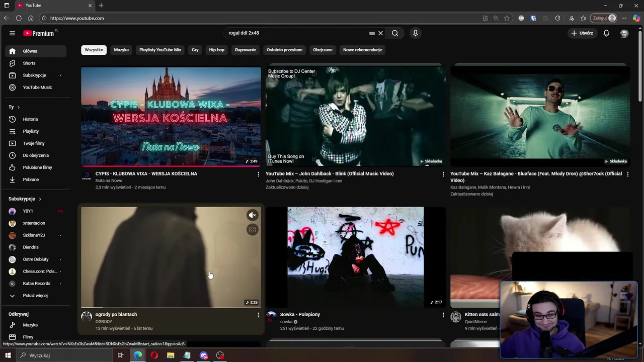This screenshot has width=644, height=362.
Task: Open the on-screen keyboard icon in search box
Action: pos(372,33)
